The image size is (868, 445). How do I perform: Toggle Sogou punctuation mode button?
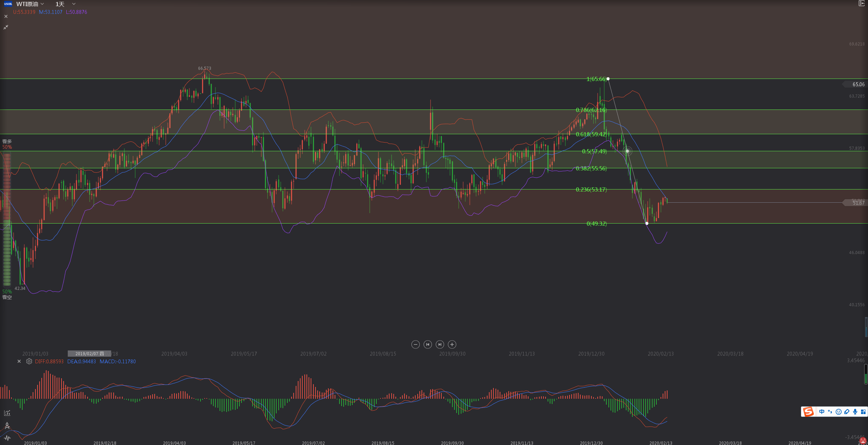pyautogui.click(x=830, y=412)
